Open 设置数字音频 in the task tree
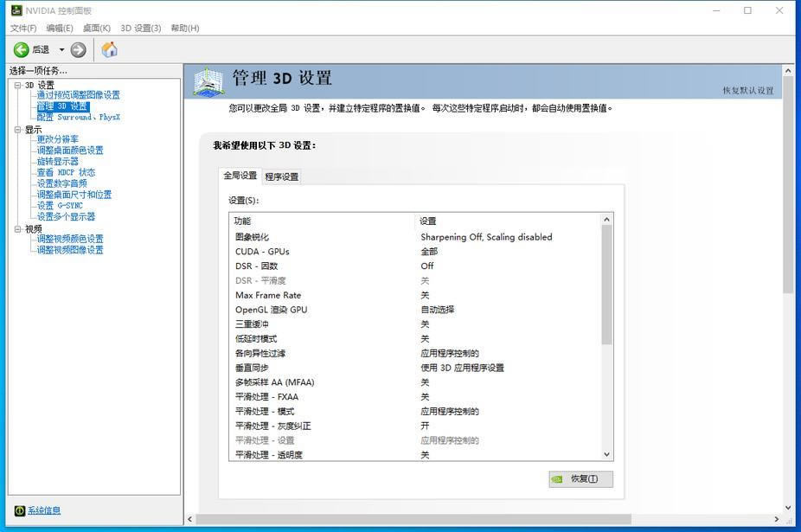This screenshot has width=801, height=532. (x=61, y=183)
